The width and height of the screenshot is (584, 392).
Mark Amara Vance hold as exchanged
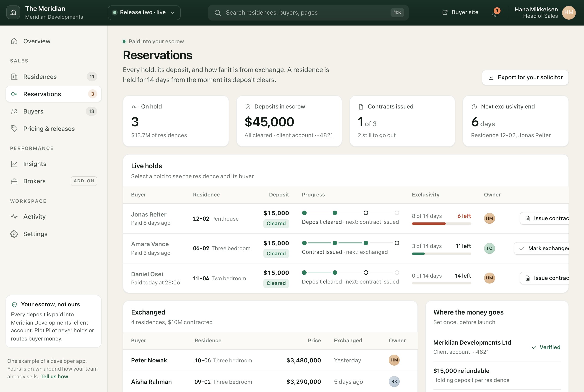[541, 248]
